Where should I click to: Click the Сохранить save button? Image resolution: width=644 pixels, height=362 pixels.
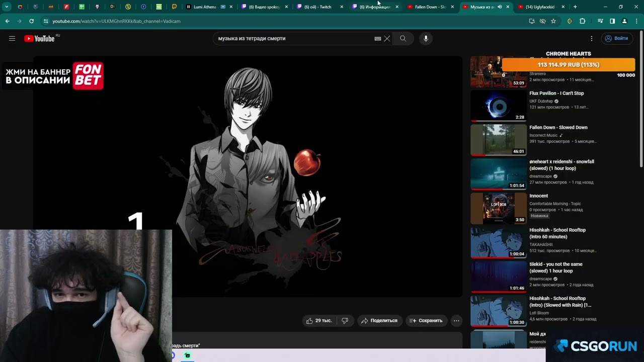pyautogui.click(x=426, y=321)
